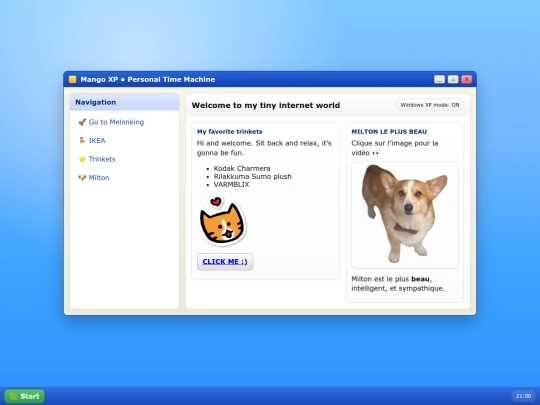Click the Mango XP window title text
The width and height of the screenshot is (540, 405).
pyautogui.click(x=148, y=80)
